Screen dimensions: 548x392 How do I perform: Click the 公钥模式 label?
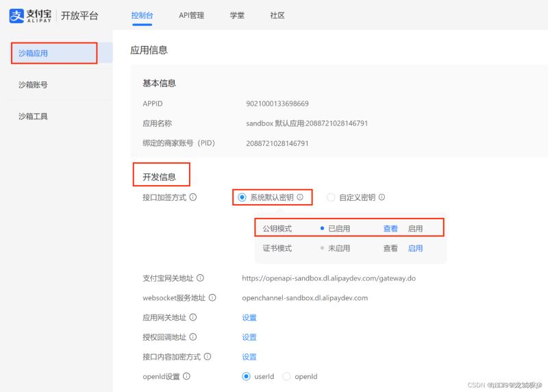tap(277, 229)
